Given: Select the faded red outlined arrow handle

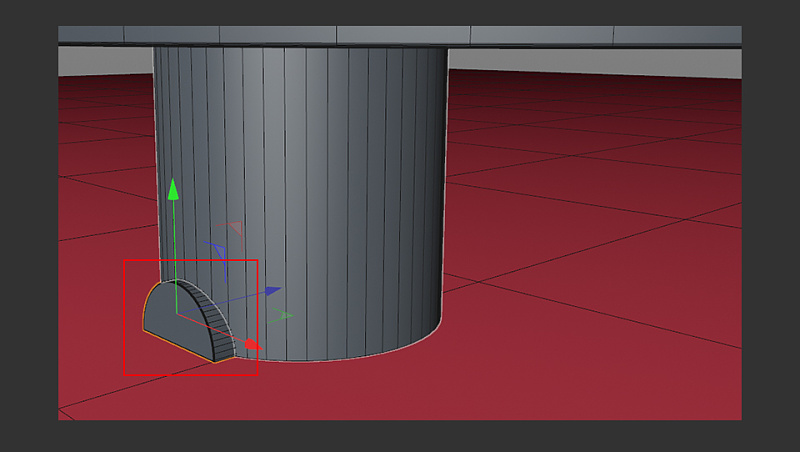Looking at the screenshot, I should [x=234, y=228].
